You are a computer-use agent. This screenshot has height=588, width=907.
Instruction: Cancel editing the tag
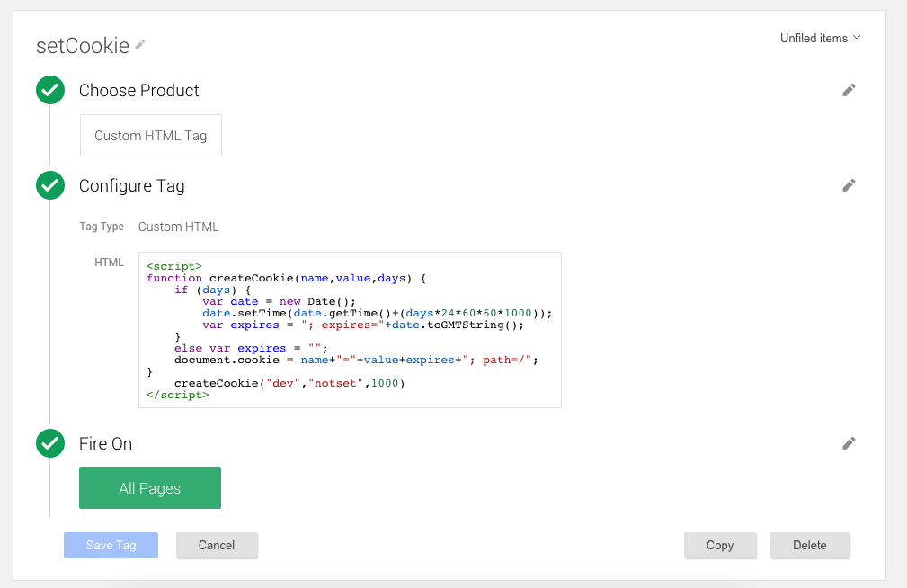[217, 545]
